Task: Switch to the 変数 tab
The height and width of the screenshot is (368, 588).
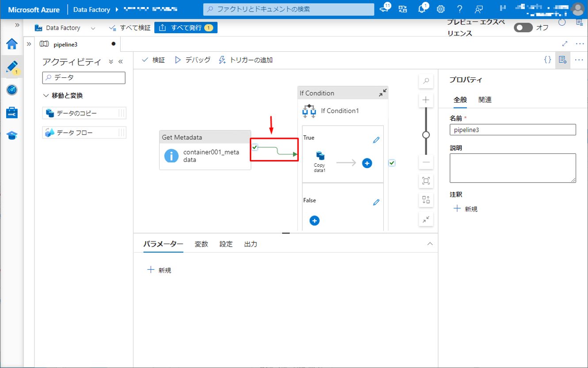Action: coord(201,244)
